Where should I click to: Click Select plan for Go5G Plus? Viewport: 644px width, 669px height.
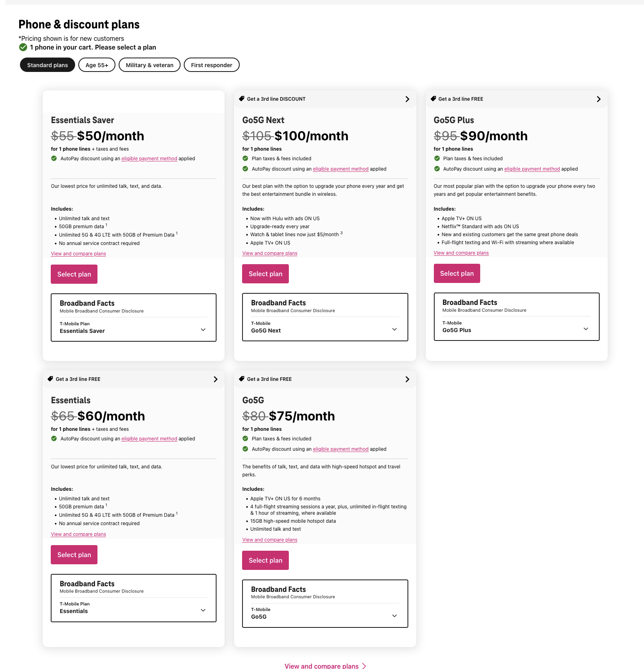457,273
